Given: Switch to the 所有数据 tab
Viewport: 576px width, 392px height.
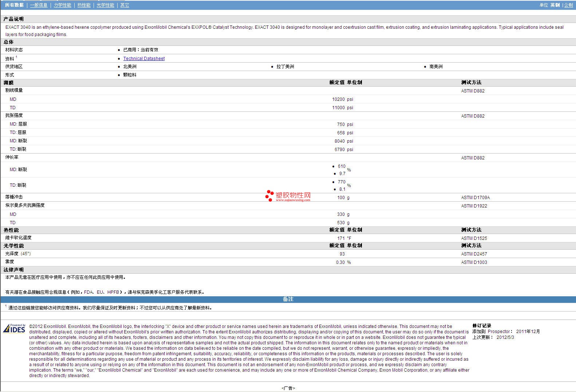Looking at the screenshot, I should click(x=14, y=5).
